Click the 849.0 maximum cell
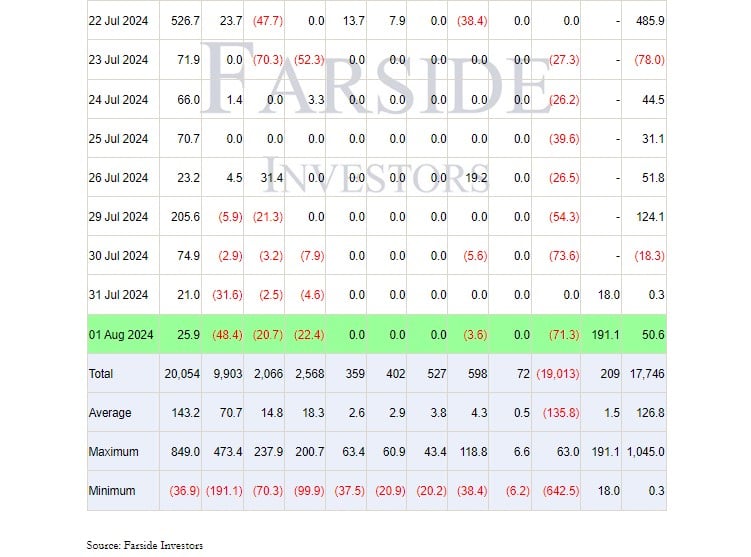This screenshot has width=751, height=557. (x=186, y=452)
